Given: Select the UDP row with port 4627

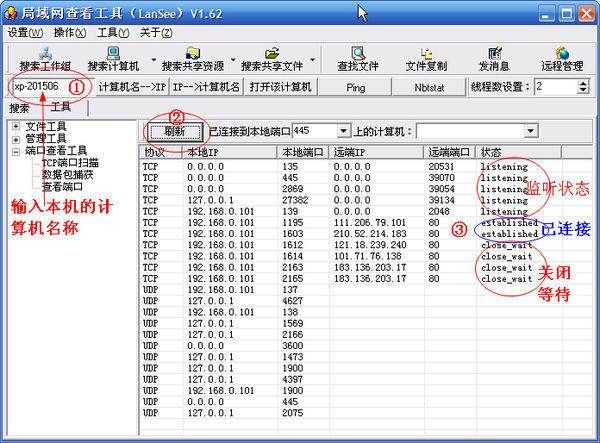Looking at the screenshot, I should tap(365, 301).
